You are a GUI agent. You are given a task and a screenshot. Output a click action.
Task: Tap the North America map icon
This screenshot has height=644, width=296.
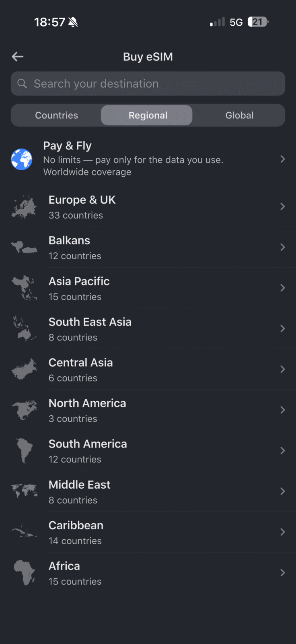[x=24, y=410]
